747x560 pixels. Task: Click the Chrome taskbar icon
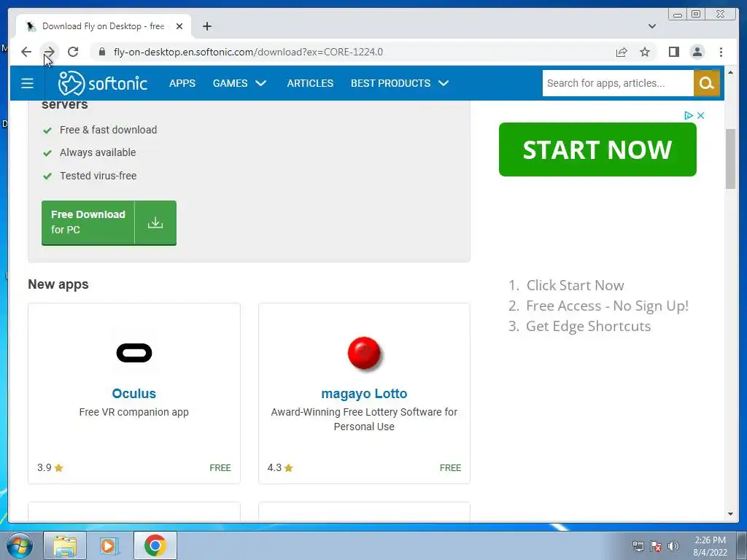(155, 545)
